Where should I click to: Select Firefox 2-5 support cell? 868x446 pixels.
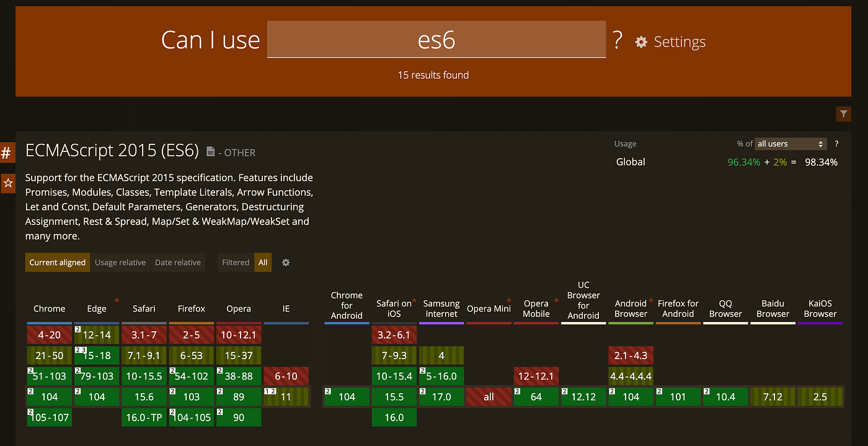coord(192,335)
